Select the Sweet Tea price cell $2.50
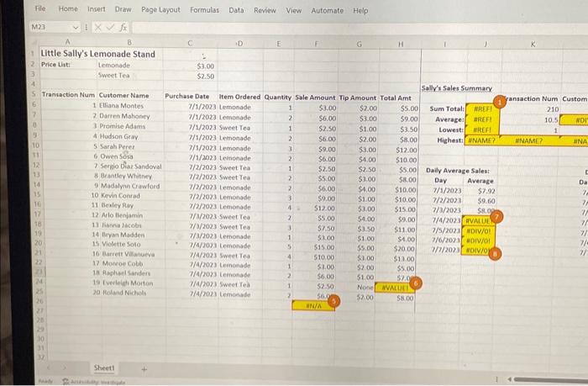 (x=206, y=76)
